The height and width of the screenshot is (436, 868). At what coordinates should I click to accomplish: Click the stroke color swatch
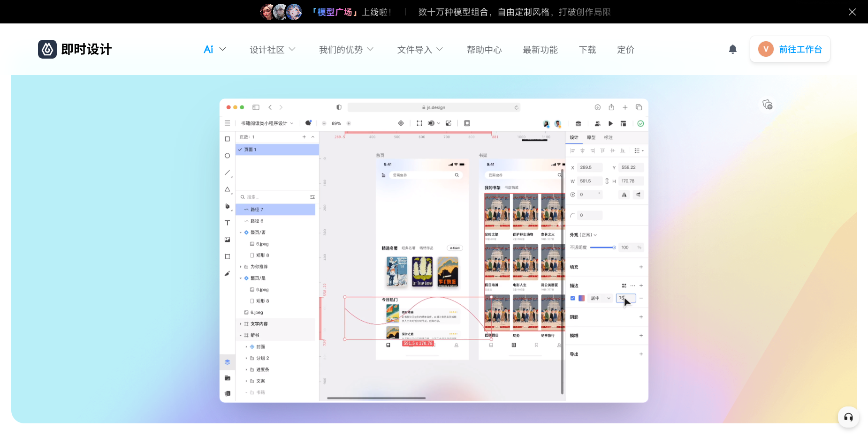point(582,298)
